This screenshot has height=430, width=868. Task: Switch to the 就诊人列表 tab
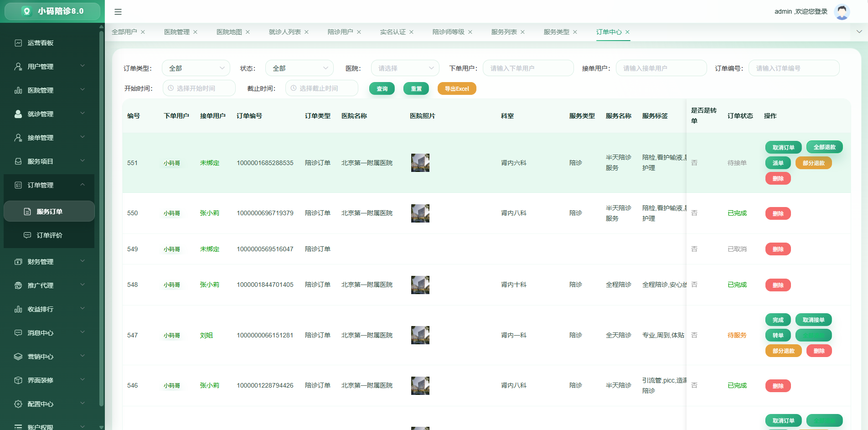coord(285,32)
